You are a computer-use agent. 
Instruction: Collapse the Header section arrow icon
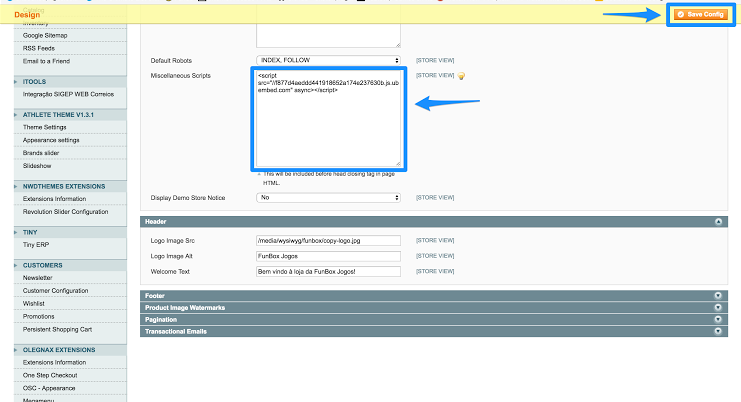pyautogui.click(x=717, y=221)
